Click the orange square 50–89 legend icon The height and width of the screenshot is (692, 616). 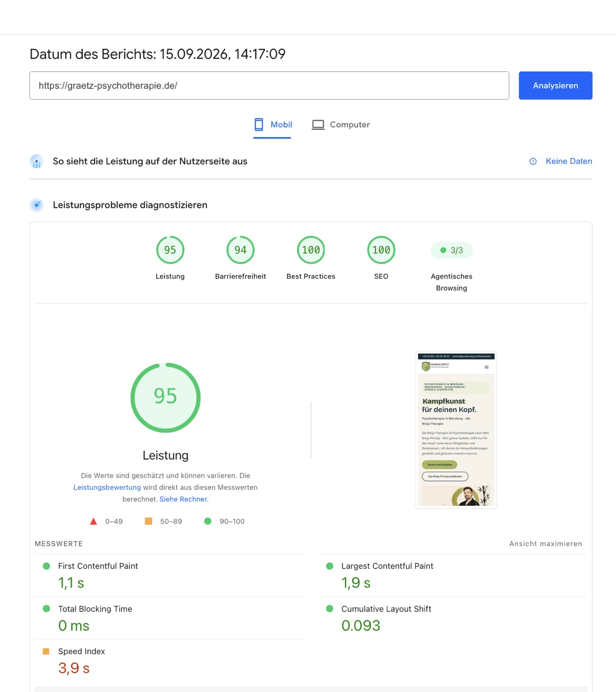(149, 521)
